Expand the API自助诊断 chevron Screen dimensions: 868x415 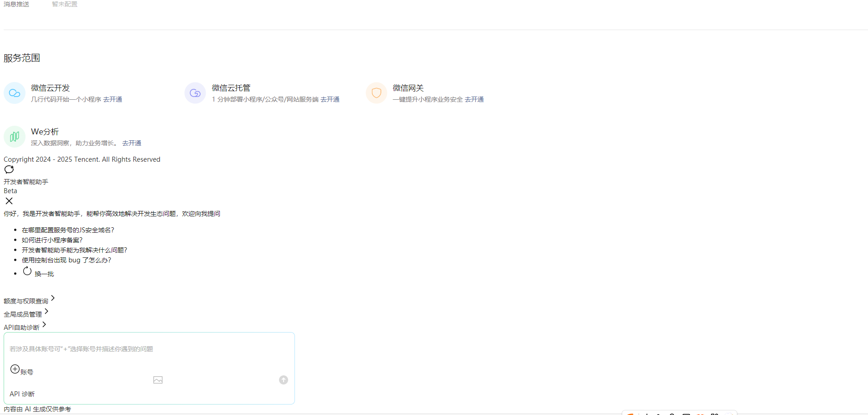pyautogui.click(x=44, y=324)
